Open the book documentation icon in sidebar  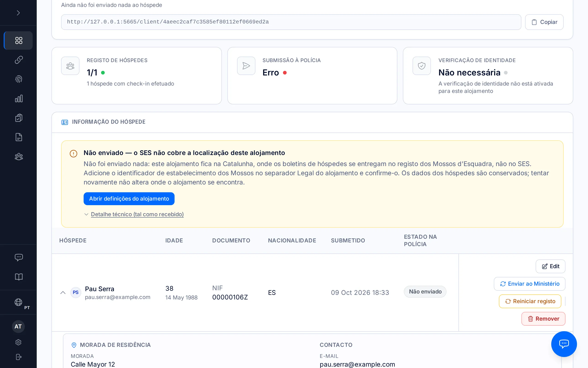18,277
